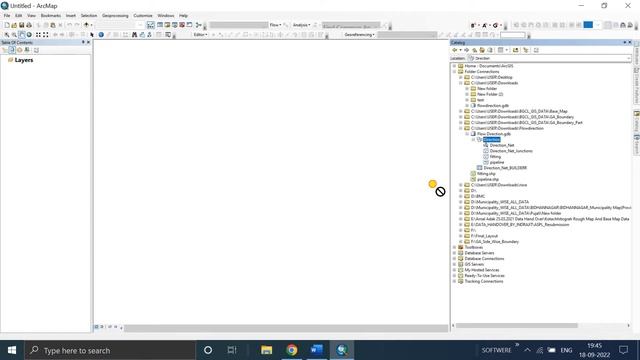Collapse the Folder Connections node

(x=454, y=71)
